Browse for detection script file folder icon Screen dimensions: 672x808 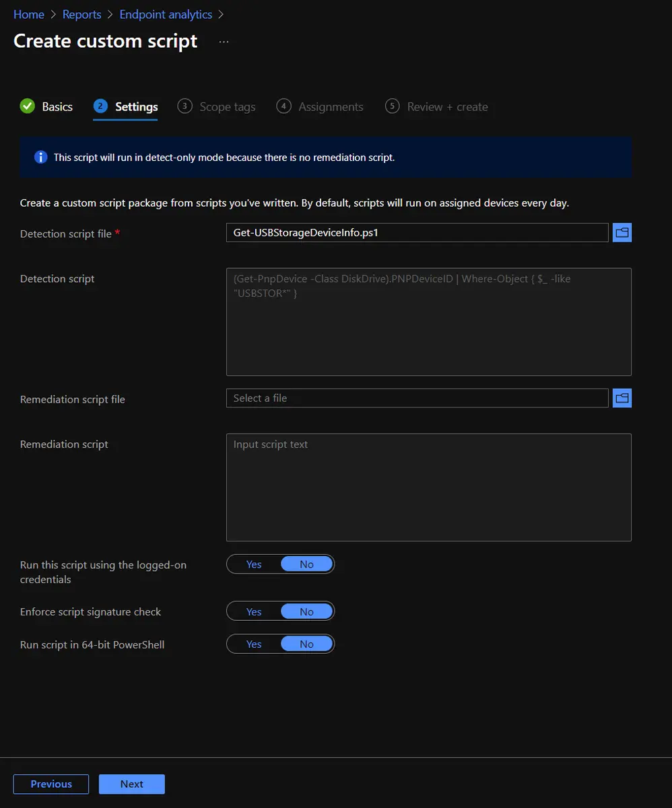(x=621, y=233)
